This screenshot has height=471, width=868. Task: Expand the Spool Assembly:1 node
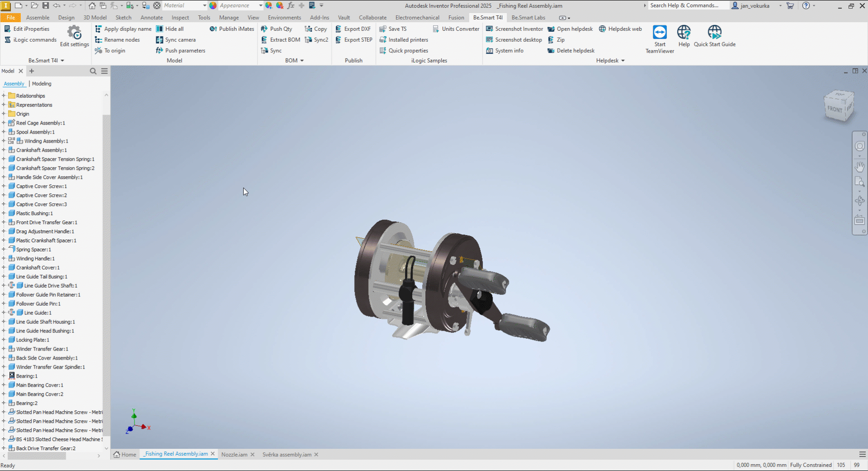[4, 132]
